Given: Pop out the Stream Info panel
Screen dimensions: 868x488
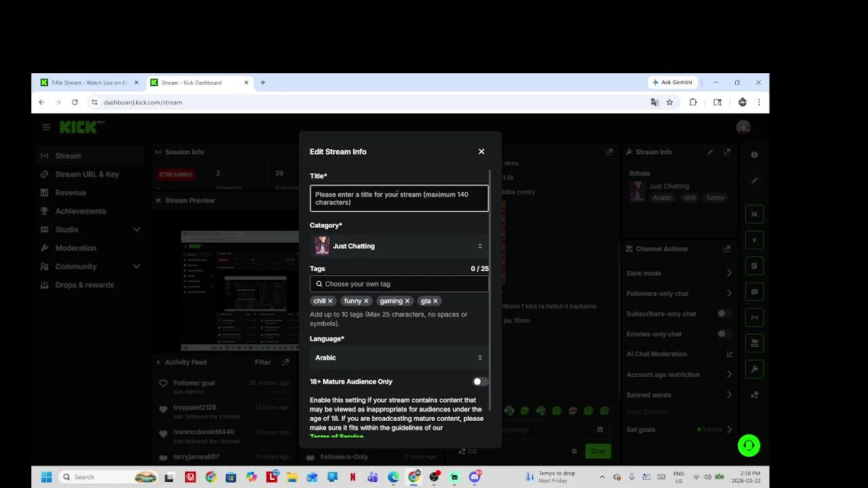Looking at the screenshot, I should (727, 152).
